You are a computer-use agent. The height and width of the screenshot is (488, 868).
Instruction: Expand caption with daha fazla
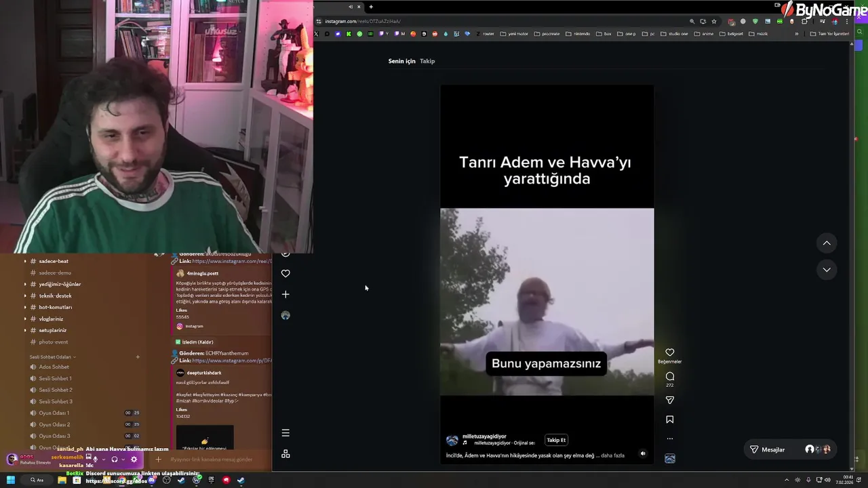pyautogui.click(x=612, y=455)
